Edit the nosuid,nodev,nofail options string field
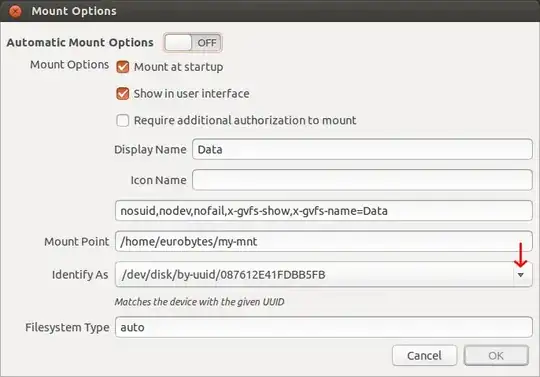 (x=324, y=211)
